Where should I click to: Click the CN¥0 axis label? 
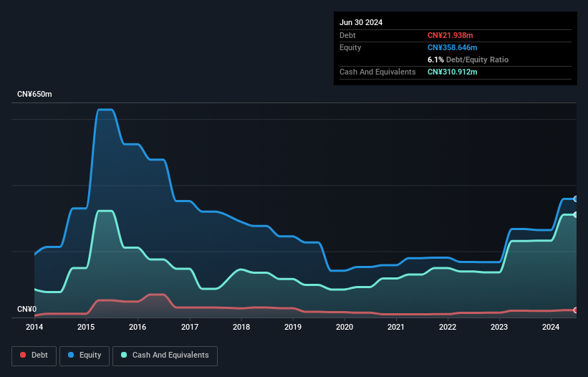click(27, 309)
